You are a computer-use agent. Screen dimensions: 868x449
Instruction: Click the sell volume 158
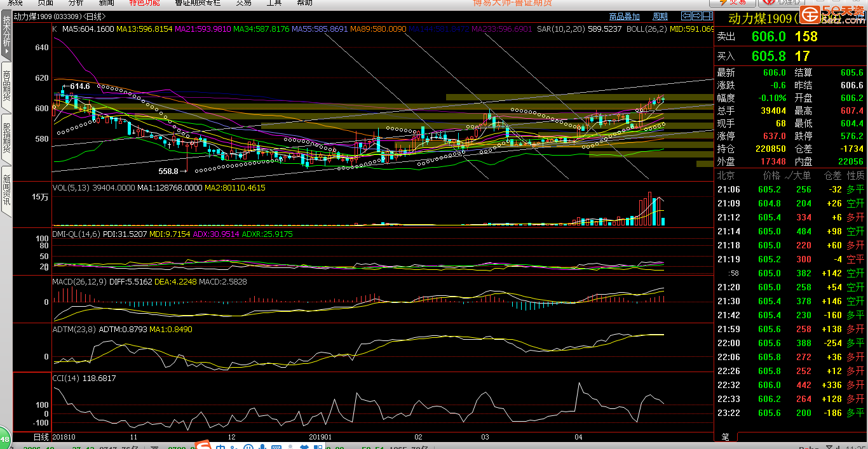tap(806, 37)
